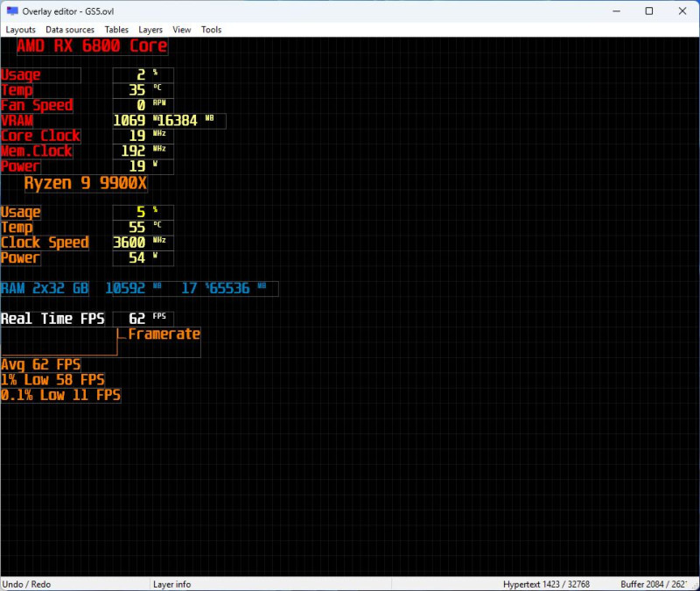
Task: Select the core clock value 19 MHz
Action: coord(143,136)
